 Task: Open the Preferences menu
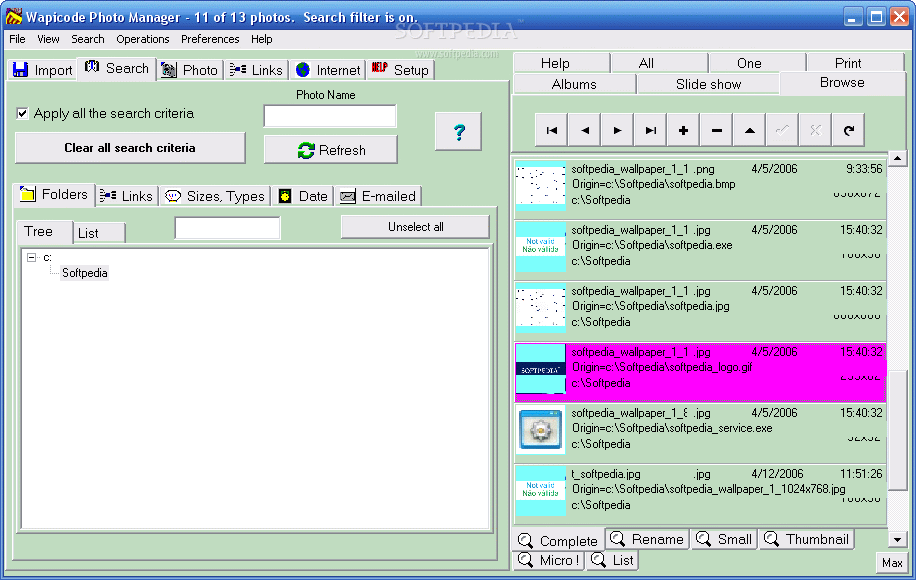tap(210, 39)
